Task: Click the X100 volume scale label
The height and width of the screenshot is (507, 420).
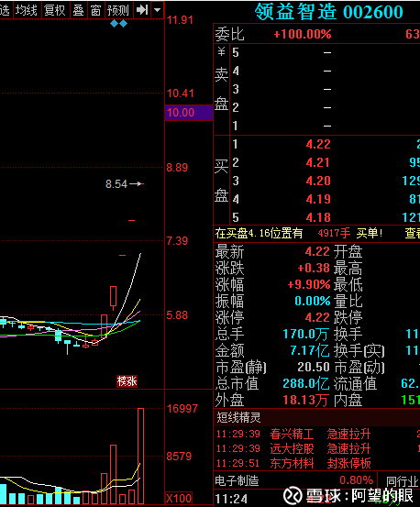Action: 179,498
